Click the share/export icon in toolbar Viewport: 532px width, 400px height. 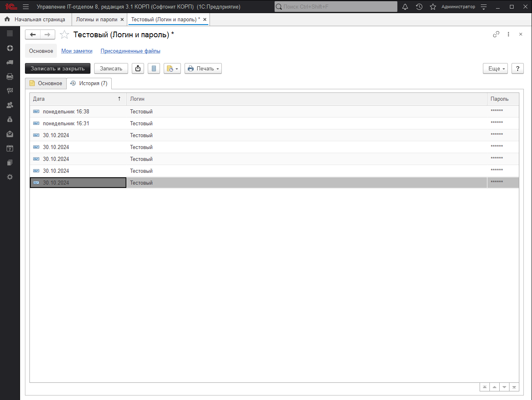(x=138, y=68)
